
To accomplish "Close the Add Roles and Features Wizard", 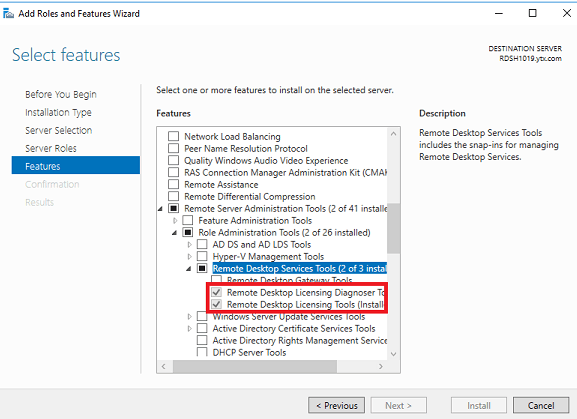I will [567, 13].
